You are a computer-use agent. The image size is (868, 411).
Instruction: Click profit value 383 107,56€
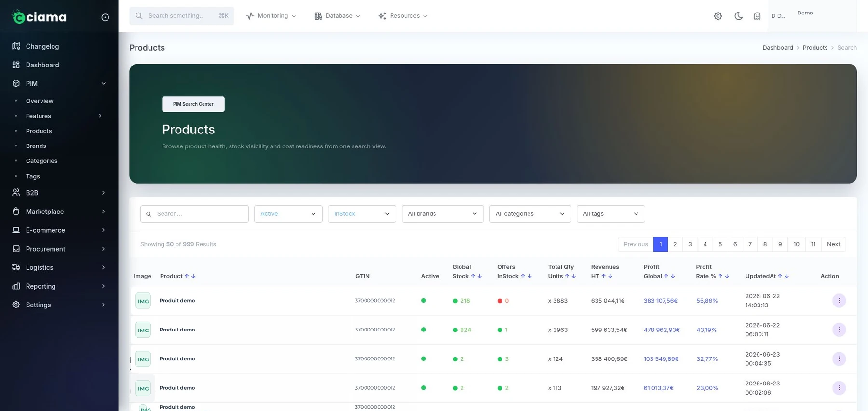click(660, 301)
